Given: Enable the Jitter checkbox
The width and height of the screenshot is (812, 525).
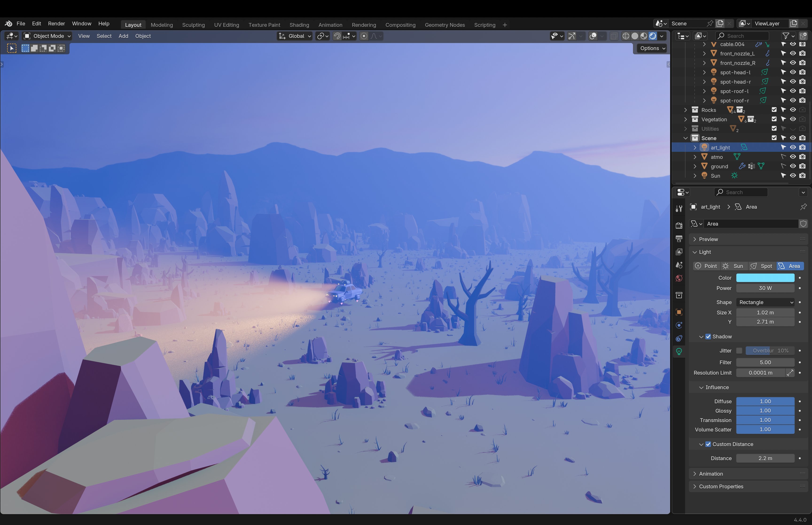Looking at the screenshot, I should tap(739, 350).
